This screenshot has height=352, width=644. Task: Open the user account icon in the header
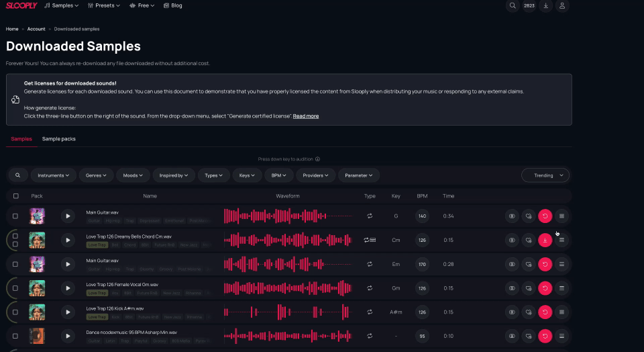(562, 6)
